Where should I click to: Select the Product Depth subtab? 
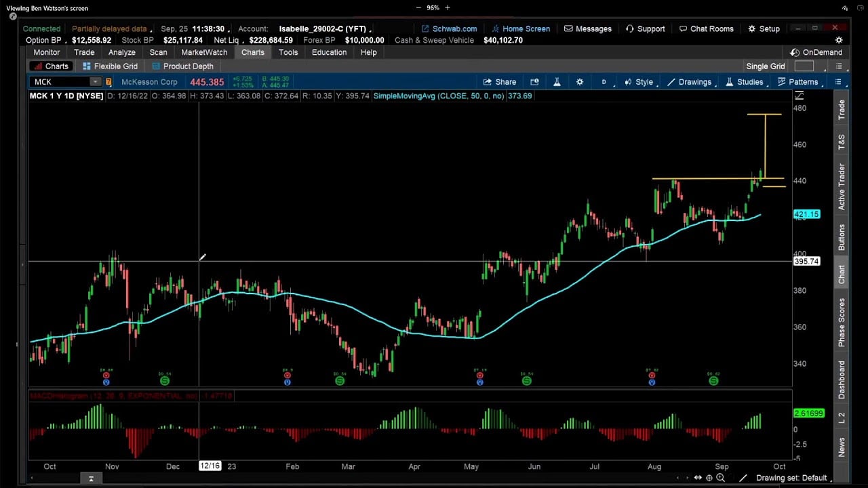[182, 66]
